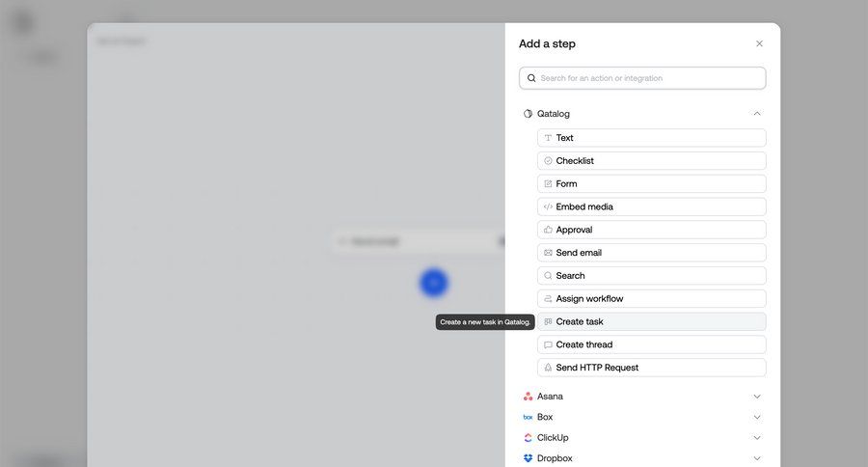Click the Dropbox logo icon
Viewport: 868px width, 467px height.
point(528,458)
